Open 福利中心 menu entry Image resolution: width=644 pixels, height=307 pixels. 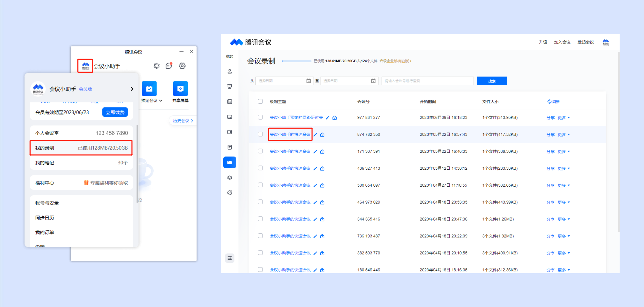tap(81, 183)
